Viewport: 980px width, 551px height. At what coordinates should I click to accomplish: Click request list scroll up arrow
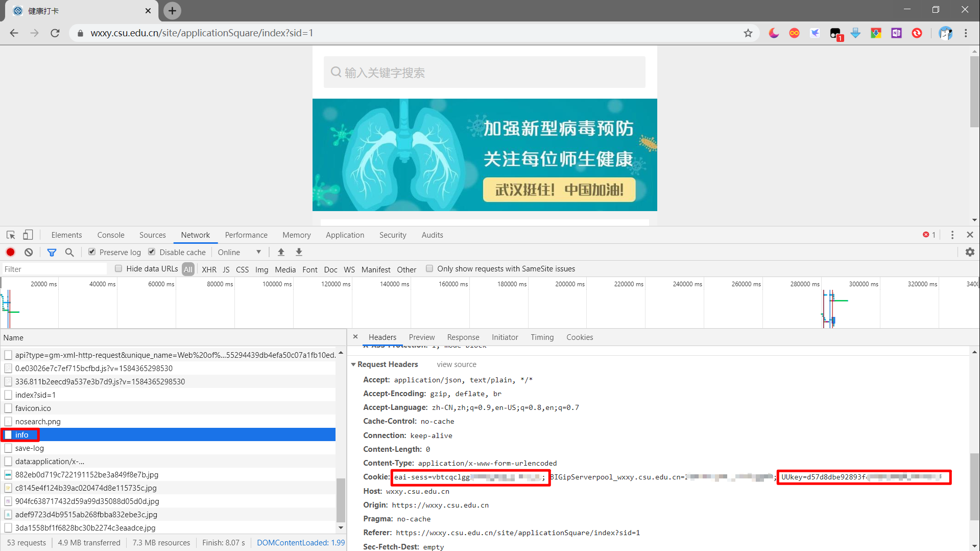point(341,353)
